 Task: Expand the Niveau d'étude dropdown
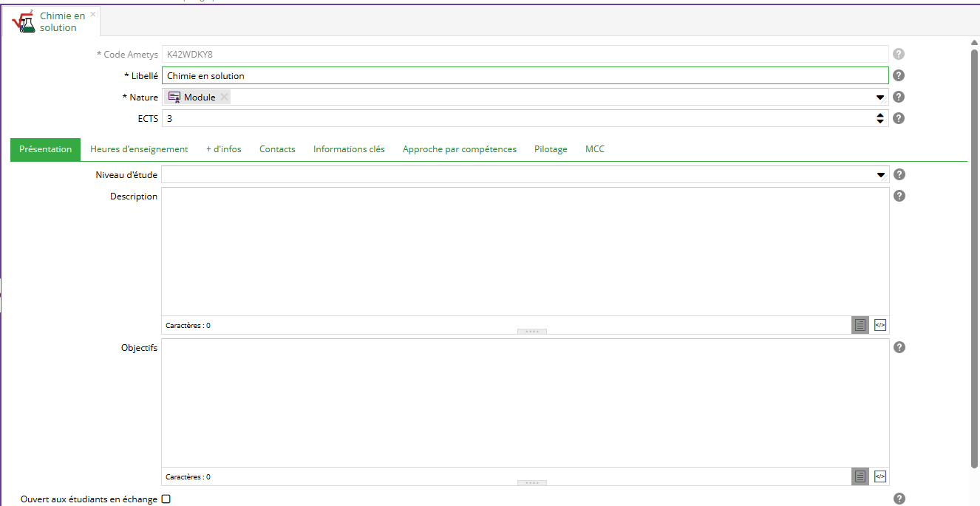880,175
